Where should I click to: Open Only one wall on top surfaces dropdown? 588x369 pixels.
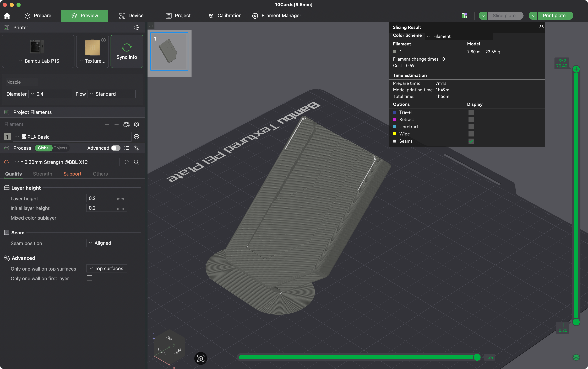coord(107,268)
